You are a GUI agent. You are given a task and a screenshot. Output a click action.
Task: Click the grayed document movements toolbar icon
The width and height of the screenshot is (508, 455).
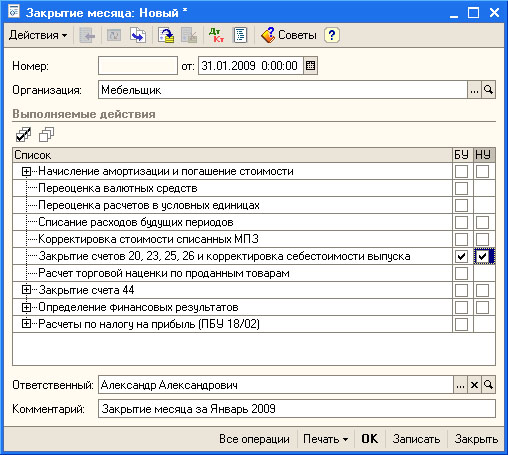click(x=114, y=35)
